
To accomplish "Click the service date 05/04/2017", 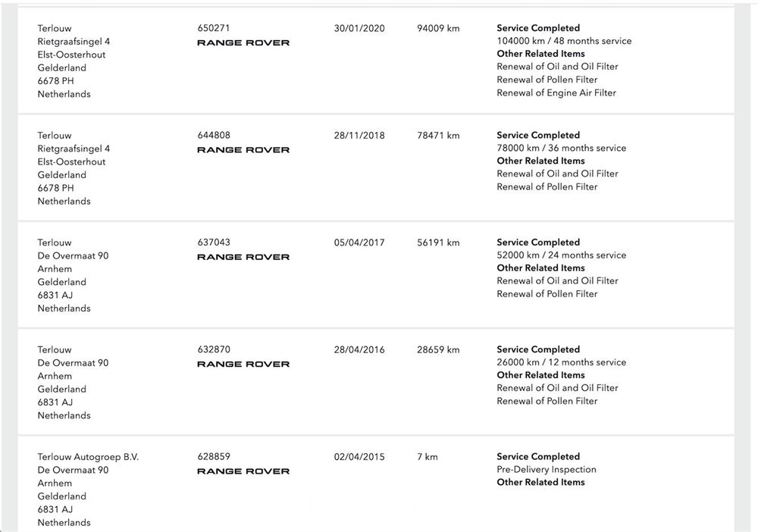I will [359, 243].
